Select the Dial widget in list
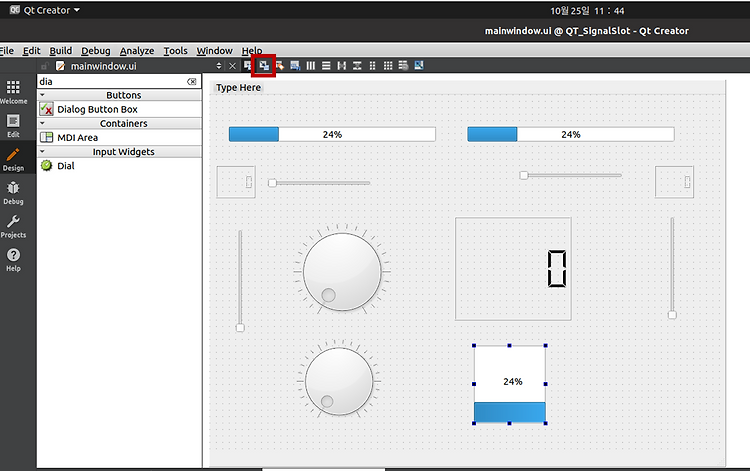This screenshot has width=750, height=471. click(x=120, y=166)
